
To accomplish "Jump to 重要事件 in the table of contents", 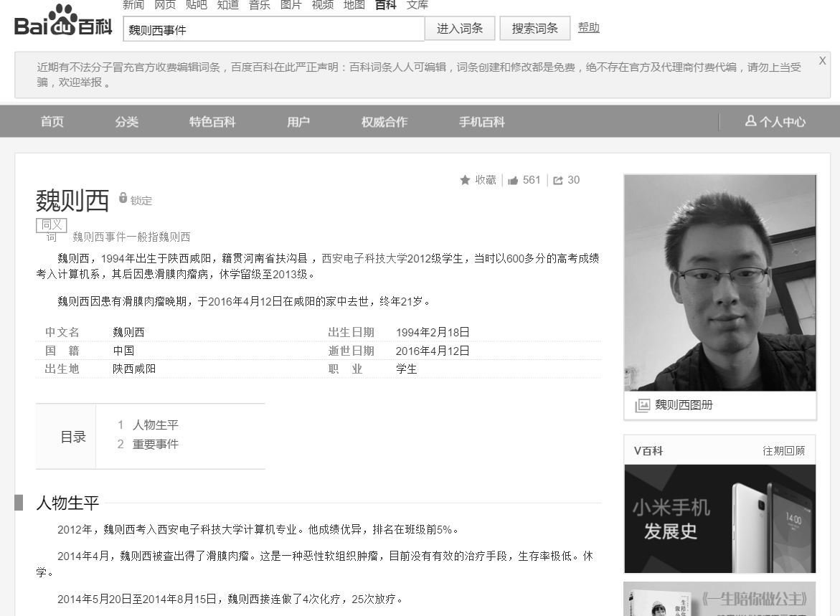I will pos(155,444).
